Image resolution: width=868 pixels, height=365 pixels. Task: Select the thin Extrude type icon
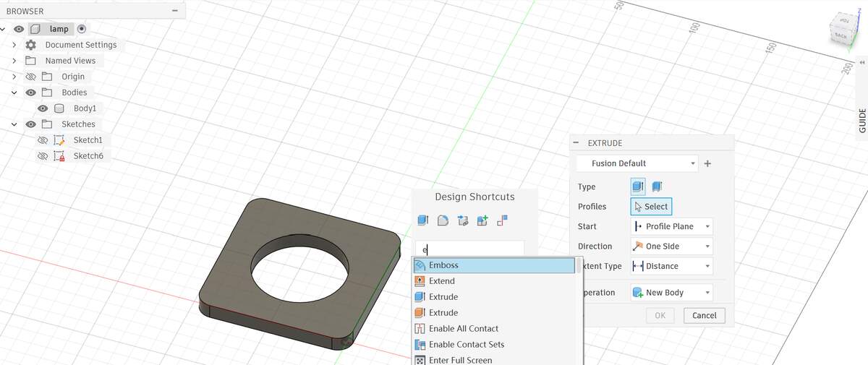click(x=657, y=186)
